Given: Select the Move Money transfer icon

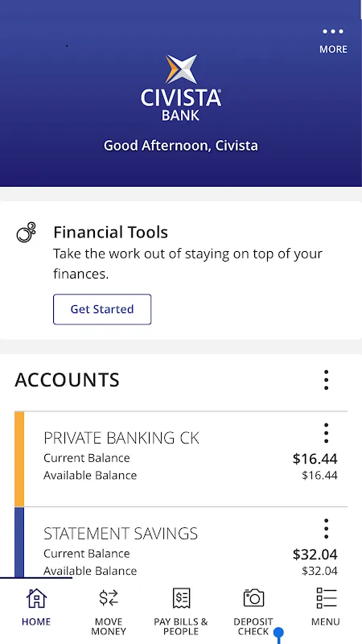Looking at the screenshot, I should (109, 598).
